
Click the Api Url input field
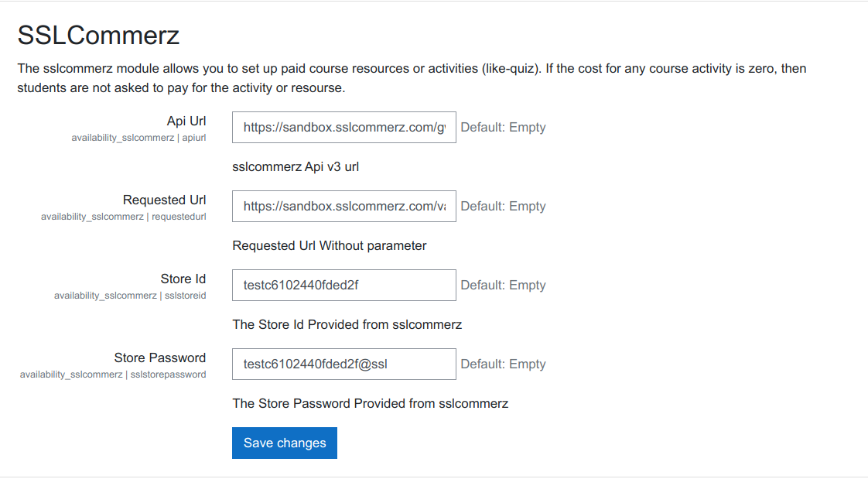[343, 128]
